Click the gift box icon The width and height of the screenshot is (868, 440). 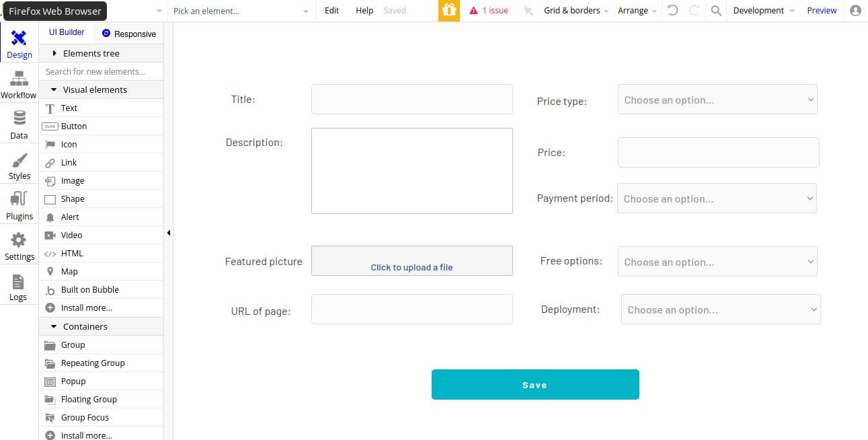point(449,11)
